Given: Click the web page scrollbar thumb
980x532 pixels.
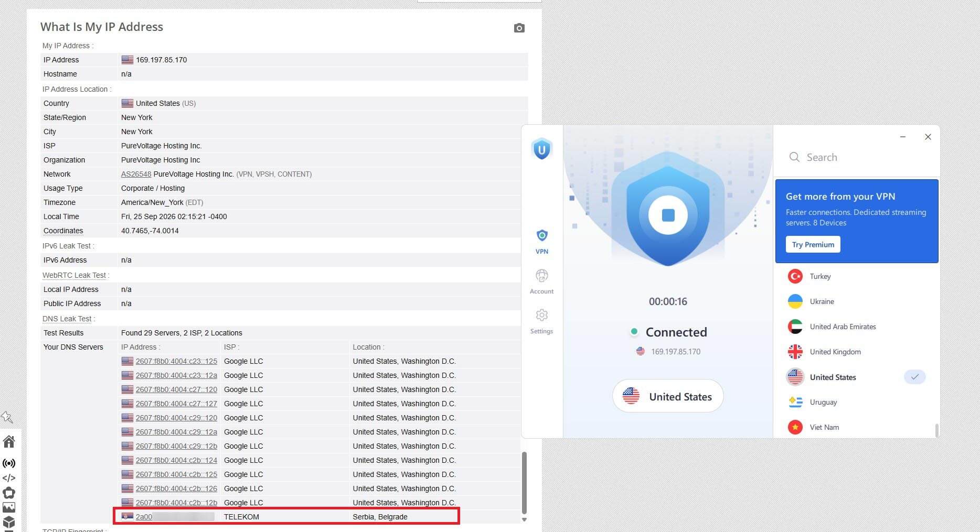Looking at the screenshot, I should (x=524, y=483).
